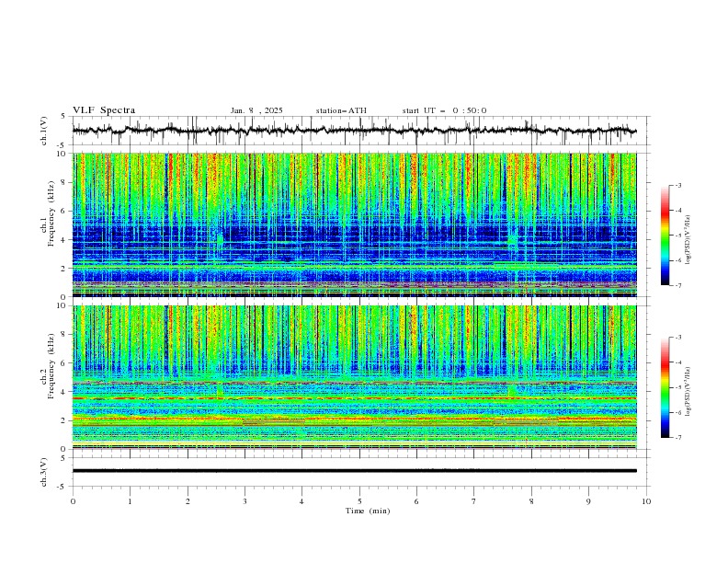Click the time axis tick label 2
The width and height of the screenshot is (728, 563).
coord(188,501)
